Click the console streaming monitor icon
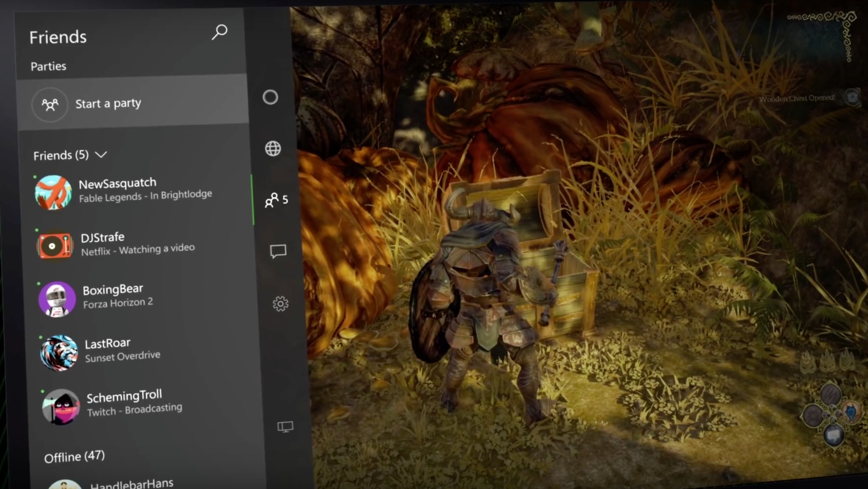The height and width of the screenshot is (489, 868). [285, 427]
